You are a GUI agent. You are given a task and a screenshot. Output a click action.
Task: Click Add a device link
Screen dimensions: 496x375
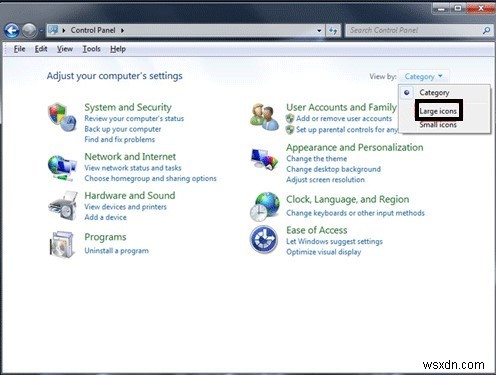click(x=105, y=217)
